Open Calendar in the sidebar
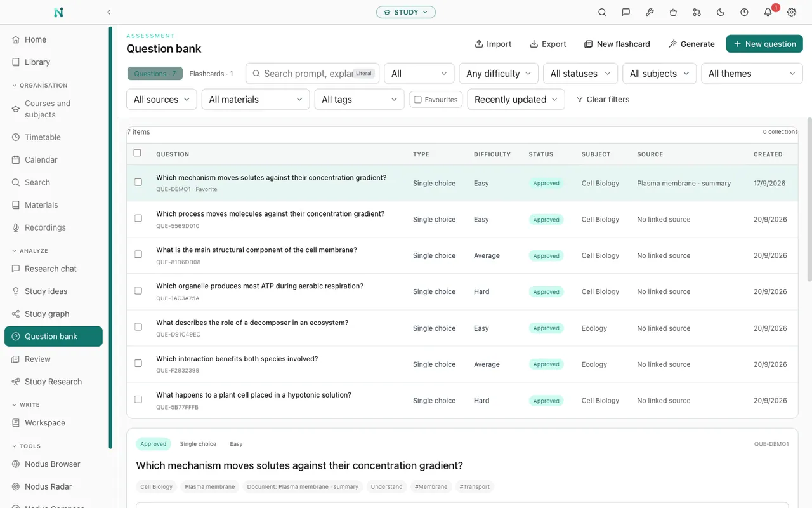 pos(53,160)
